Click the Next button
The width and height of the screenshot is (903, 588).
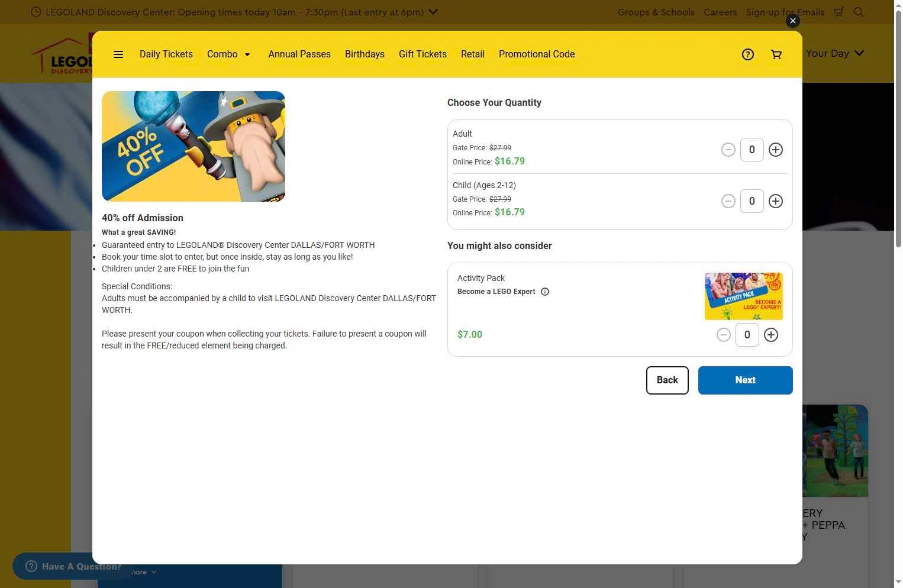[x=746, y=380]
